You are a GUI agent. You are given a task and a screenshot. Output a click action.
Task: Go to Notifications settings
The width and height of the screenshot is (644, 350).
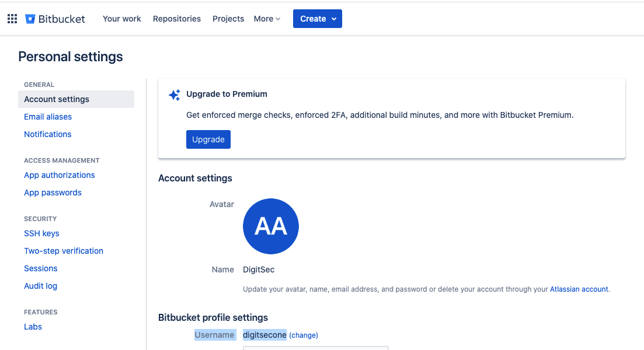point(48,134)
